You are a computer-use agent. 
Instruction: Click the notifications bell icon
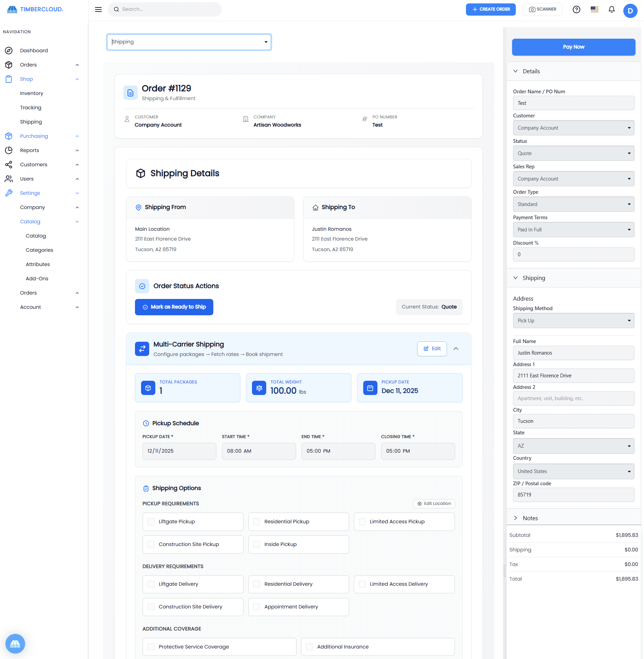coord(611,10)
